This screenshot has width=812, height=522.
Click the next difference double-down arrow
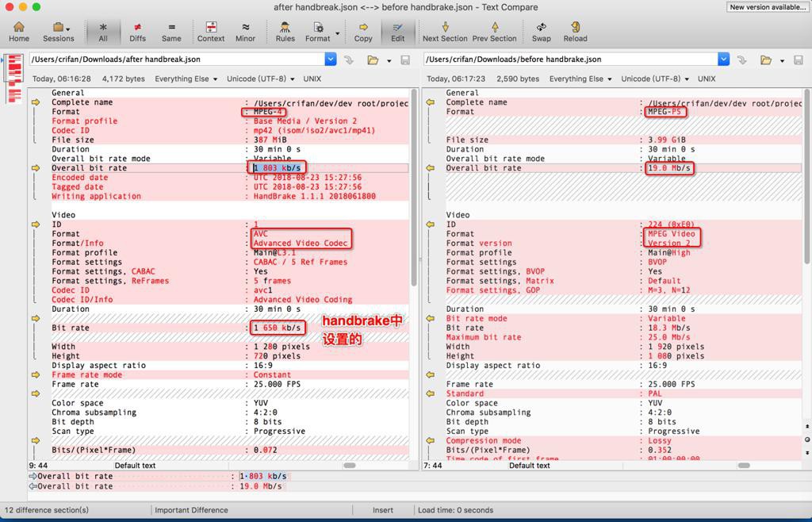pos(806,453)
